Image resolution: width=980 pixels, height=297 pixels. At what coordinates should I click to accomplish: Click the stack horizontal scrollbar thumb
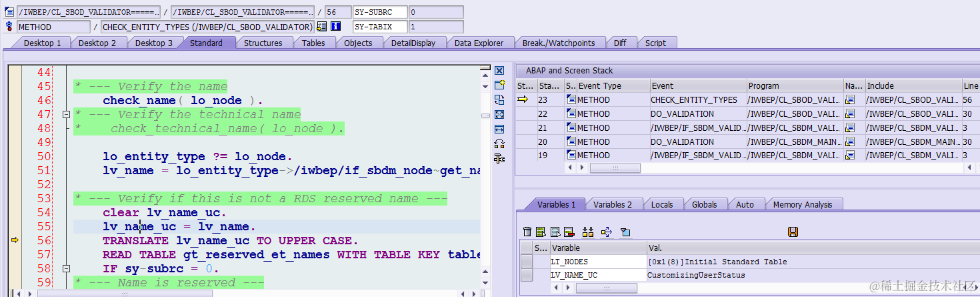click(x=615, y=168)
